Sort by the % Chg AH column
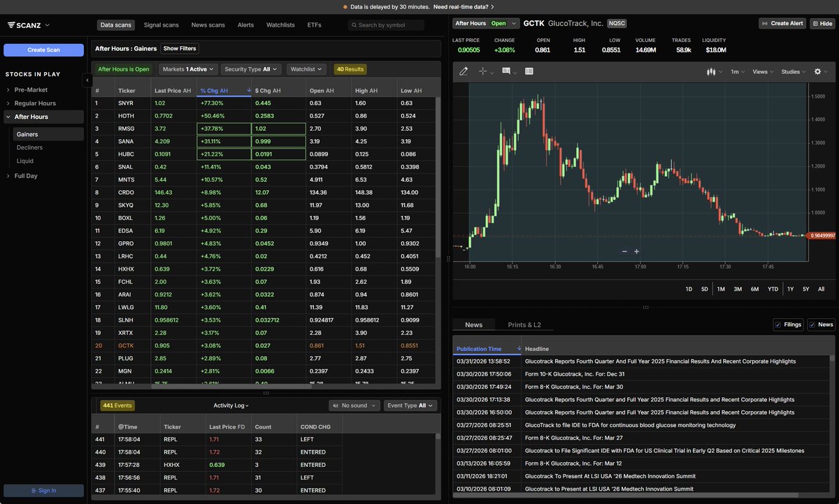 click(224, 90)
